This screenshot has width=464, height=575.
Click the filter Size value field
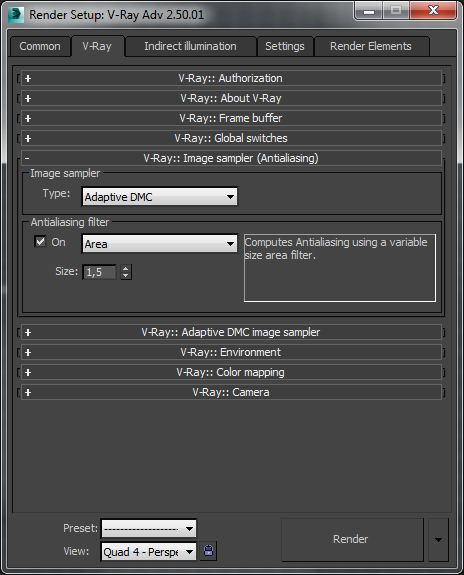click(x=99, y=272)
